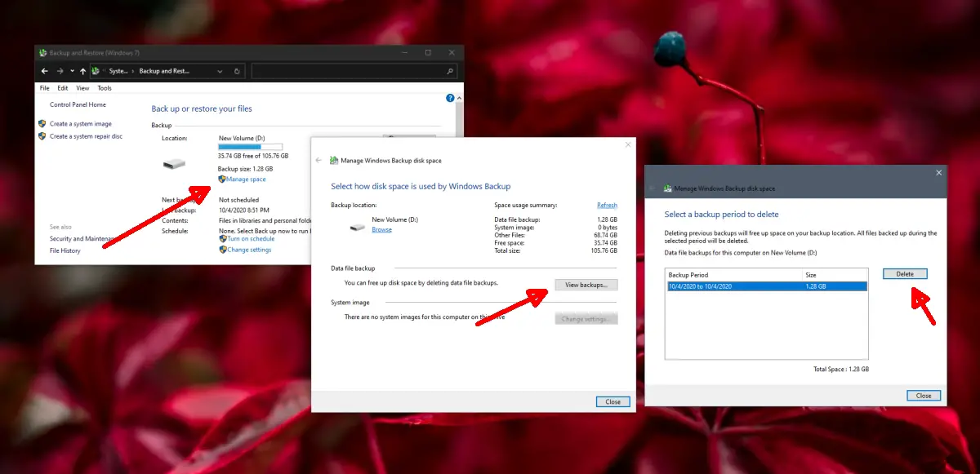Viewport: 980px width, 474px height.
Task: Go back in Backup and Restore window
Action: pos(45,71)
